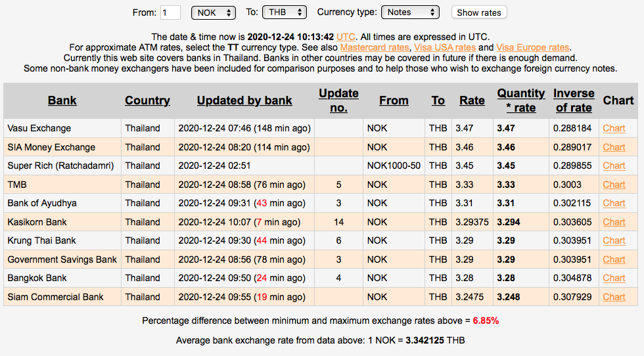Click the Show rates button

(479, 12)
